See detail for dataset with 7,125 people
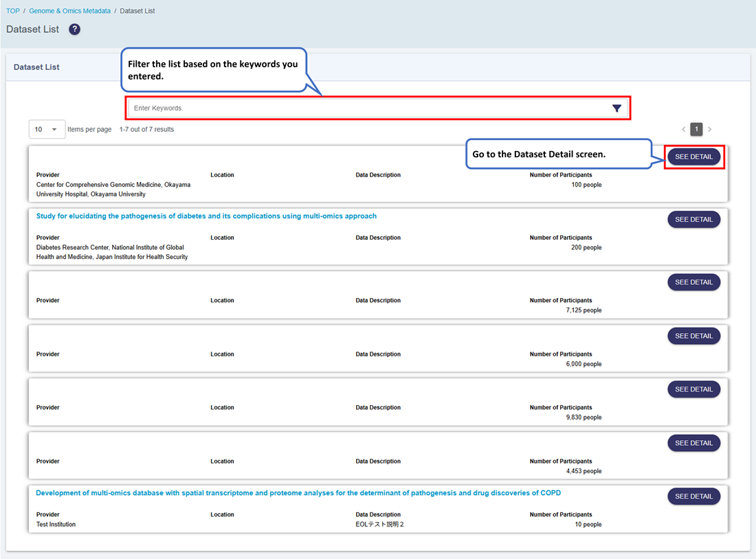The height and width of the screenshot is (559, 756). 693,282
